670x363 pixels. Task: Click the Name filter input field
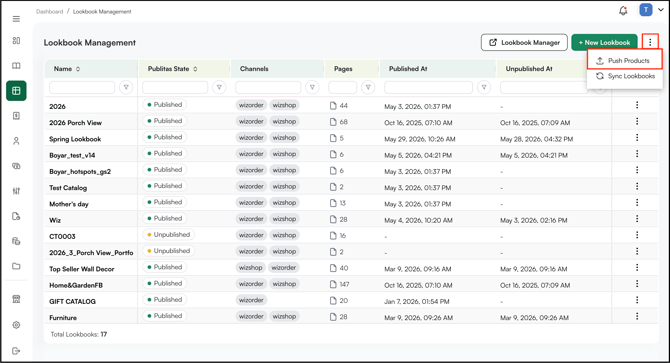pos(82,88)
